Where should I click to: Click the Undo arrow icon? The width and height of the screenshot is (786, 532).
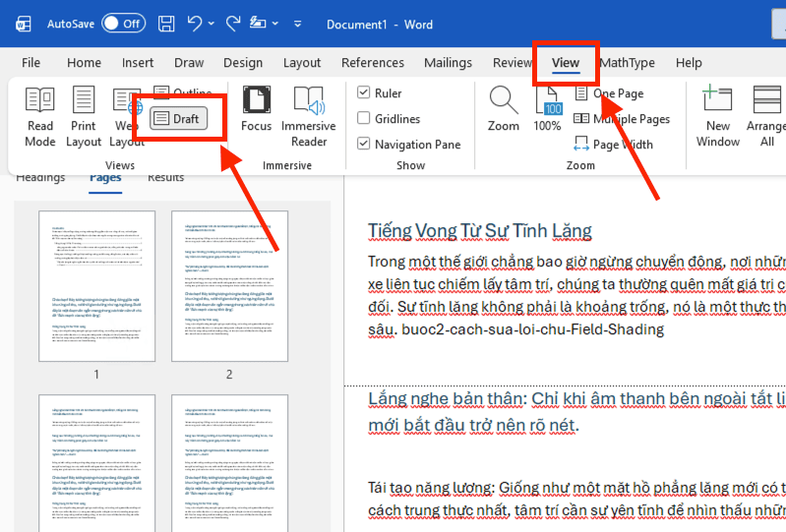point(195,24)
